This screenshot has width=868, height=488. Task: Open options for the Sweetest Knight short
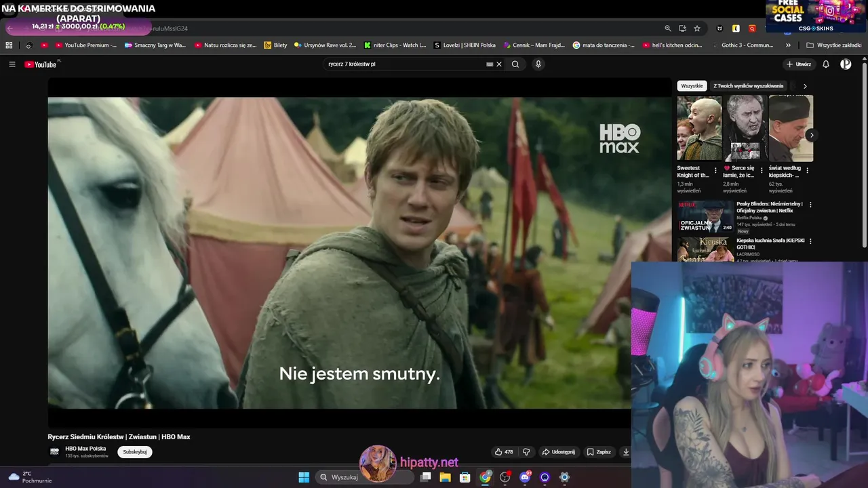(x=716, y=171)
